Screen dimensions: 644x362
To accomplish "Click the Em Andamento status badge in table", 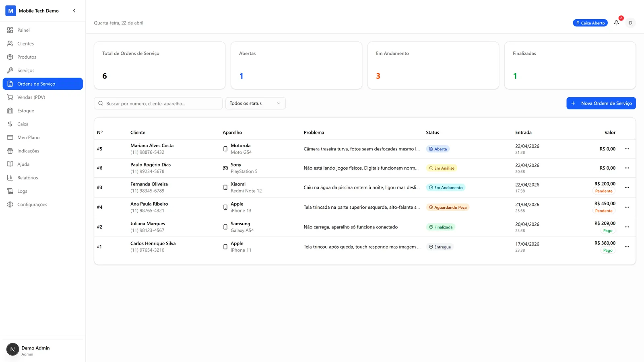I will [x=446, y=187].
